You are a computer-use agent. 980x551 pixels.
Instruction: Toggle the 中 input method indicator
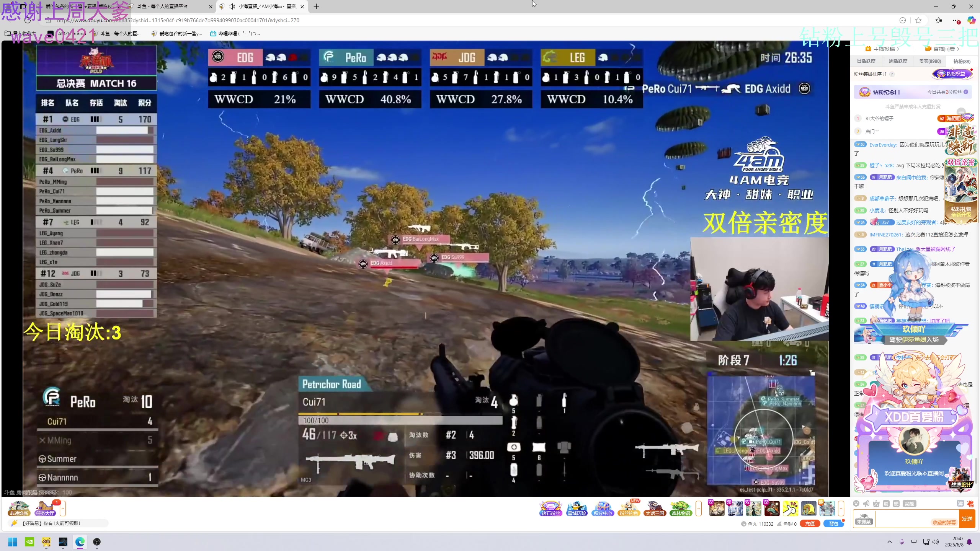(914, 542)
